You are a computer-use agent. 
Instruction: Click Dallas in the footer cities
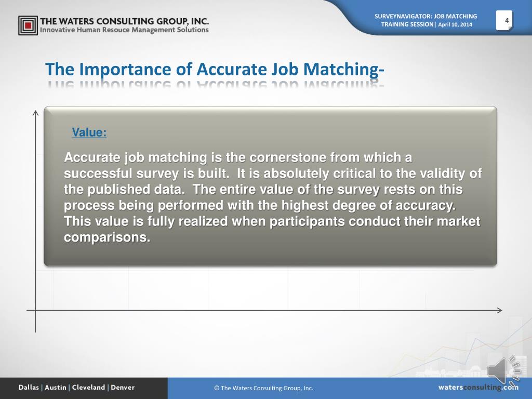[x=29, y=388]
